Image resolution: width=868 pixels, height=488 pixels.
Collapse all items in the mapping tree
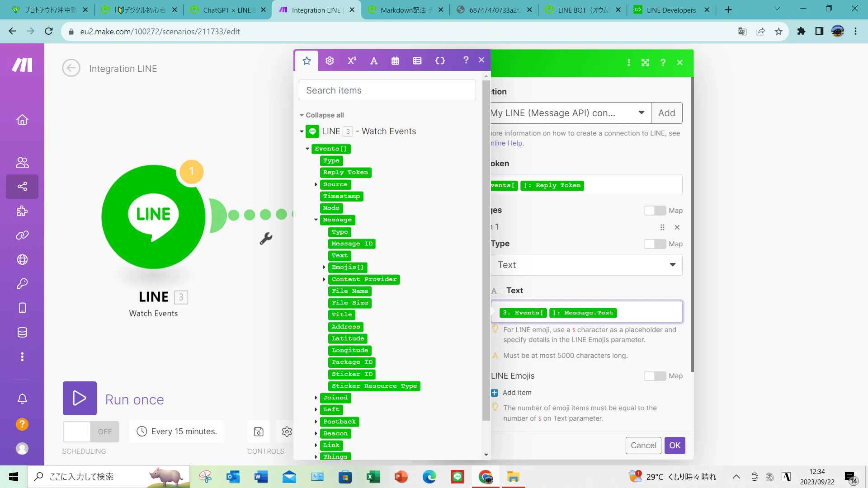pyautogui.click(x=322, y=115)
